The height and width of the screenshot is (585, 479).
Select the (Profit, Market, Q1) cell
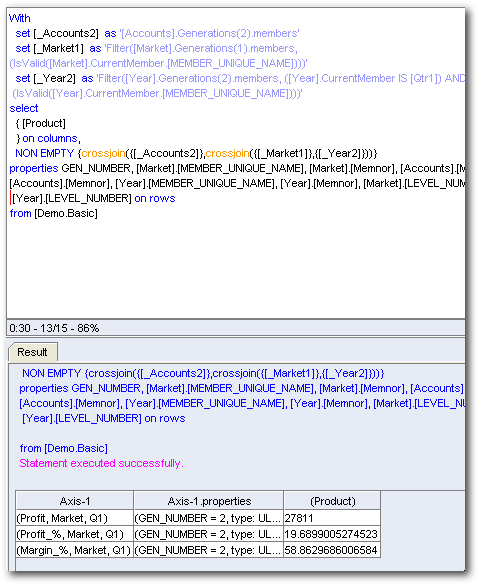coord(75,518)
